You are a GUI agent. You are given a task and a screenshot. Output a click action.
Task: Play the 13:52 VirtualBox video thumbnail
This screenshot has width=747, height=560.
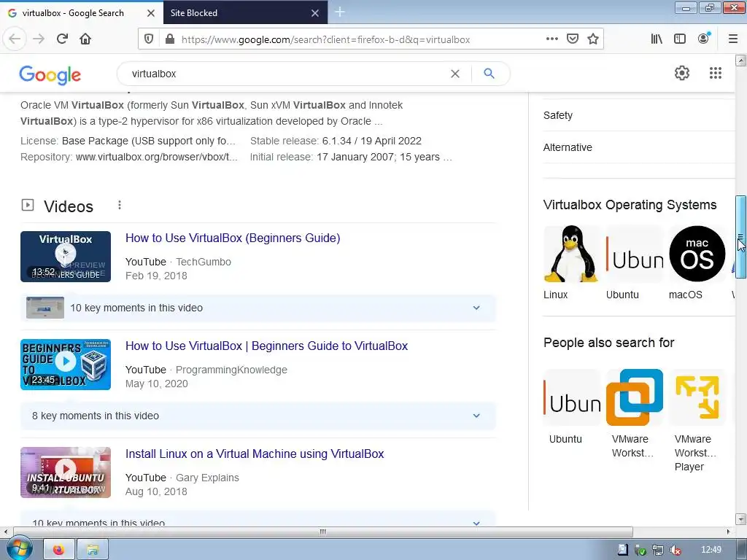coord(66,257)
